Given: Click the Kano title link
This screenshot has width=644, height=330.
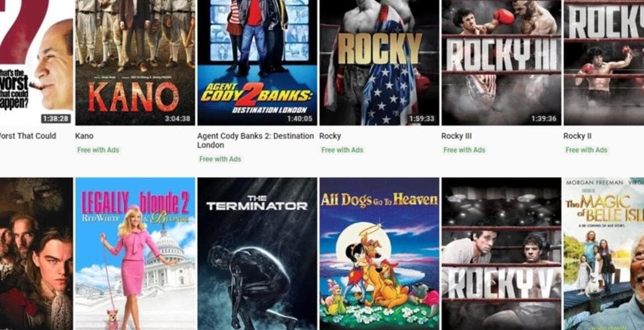Looking at the screenshot, I should pos(84,136).
